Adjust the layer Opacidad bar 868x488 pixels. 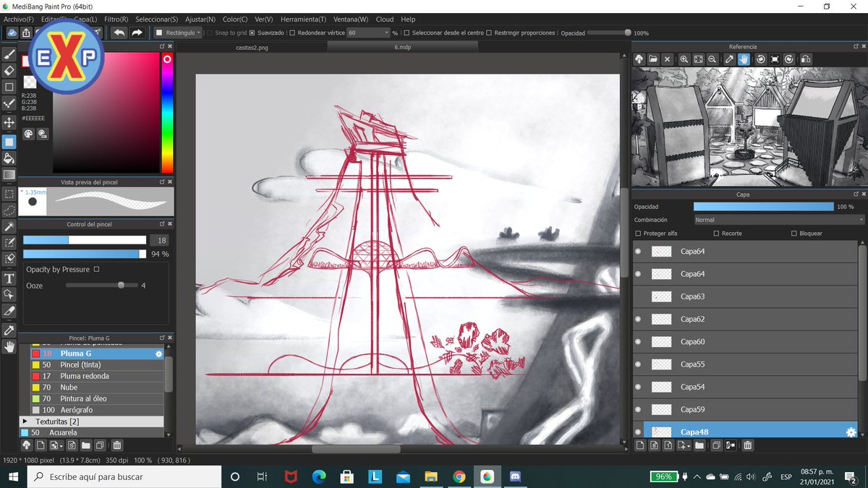[763, 207]
